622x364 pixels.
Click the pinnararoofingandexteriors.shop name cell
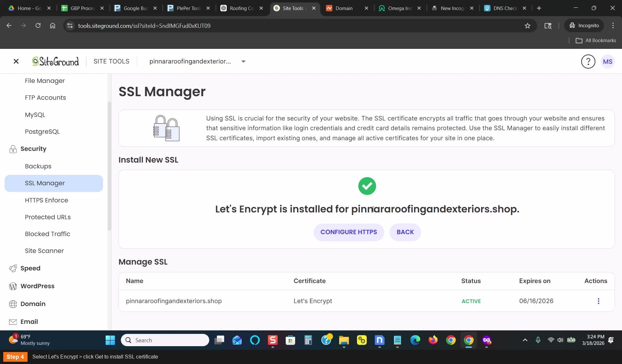[174, 301]
